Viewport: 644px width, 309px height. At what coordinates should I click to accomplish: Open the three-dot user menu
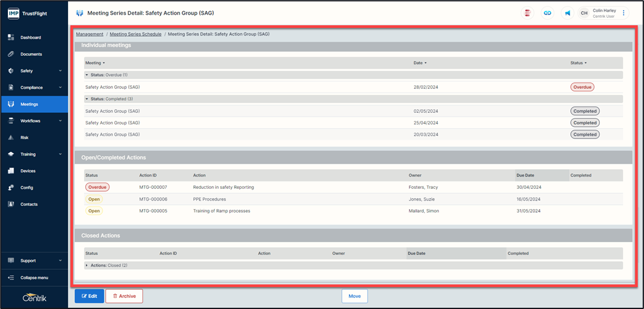point(624,13)
